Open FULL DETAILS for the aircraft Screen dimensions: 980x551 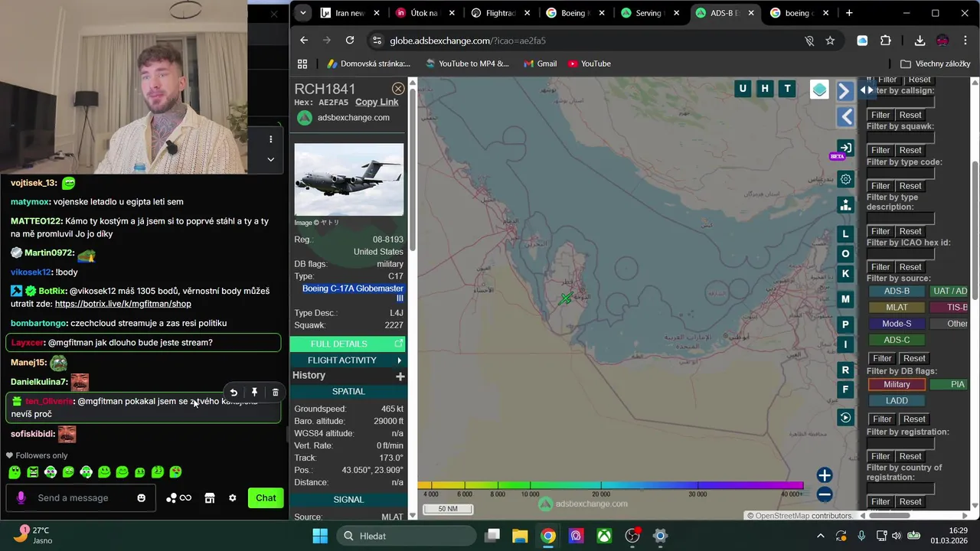tap(348, 344)
